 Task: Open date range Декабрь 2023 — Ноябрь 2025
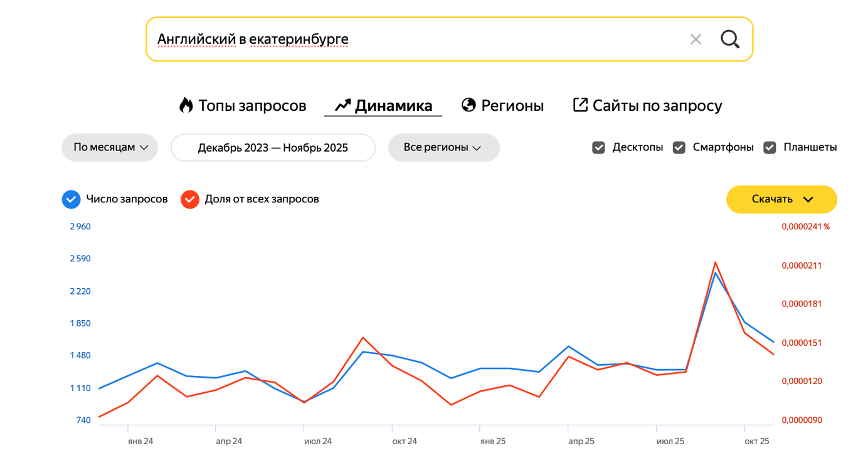tap(273, 148)
